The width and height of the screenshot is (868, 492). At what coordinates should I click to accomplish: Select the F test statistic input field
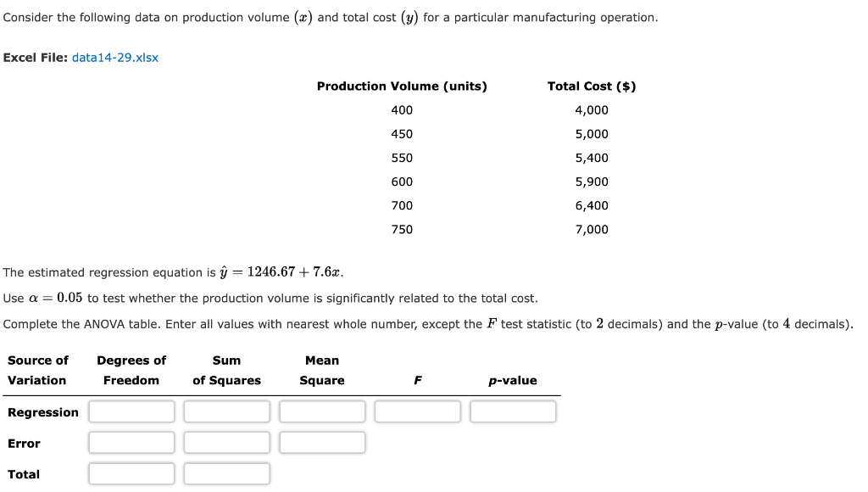(417, 411)
